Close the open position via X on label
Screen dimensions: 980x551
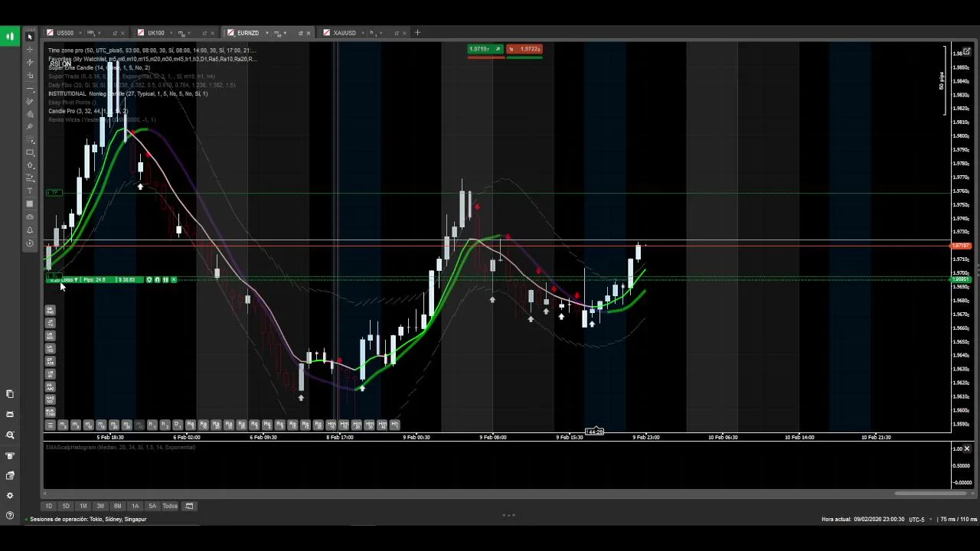click(174, 279)
